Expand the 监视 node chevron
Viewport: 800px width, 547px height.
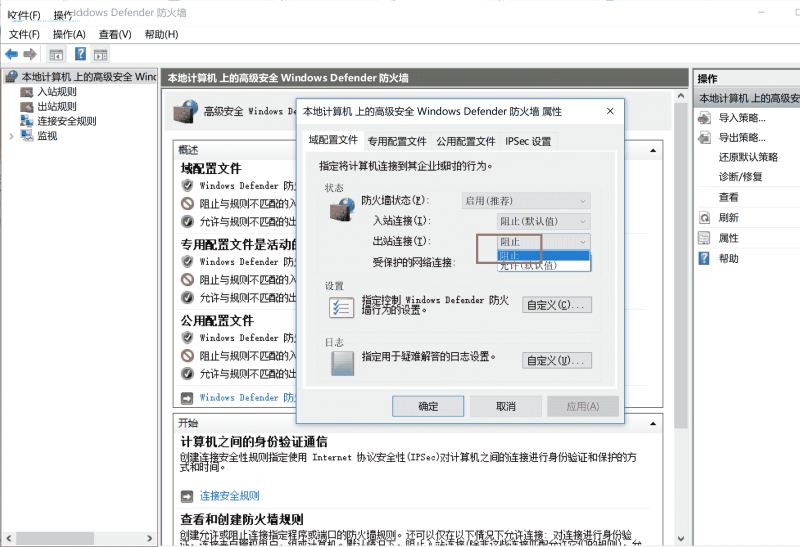11,136
